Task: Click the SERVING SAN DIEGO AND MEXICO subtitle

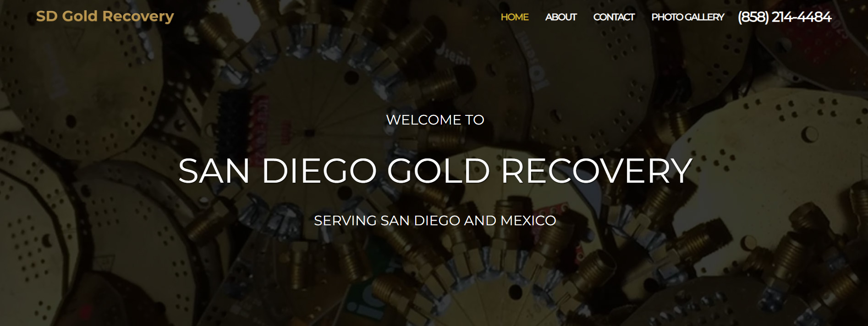Action: 435,221
